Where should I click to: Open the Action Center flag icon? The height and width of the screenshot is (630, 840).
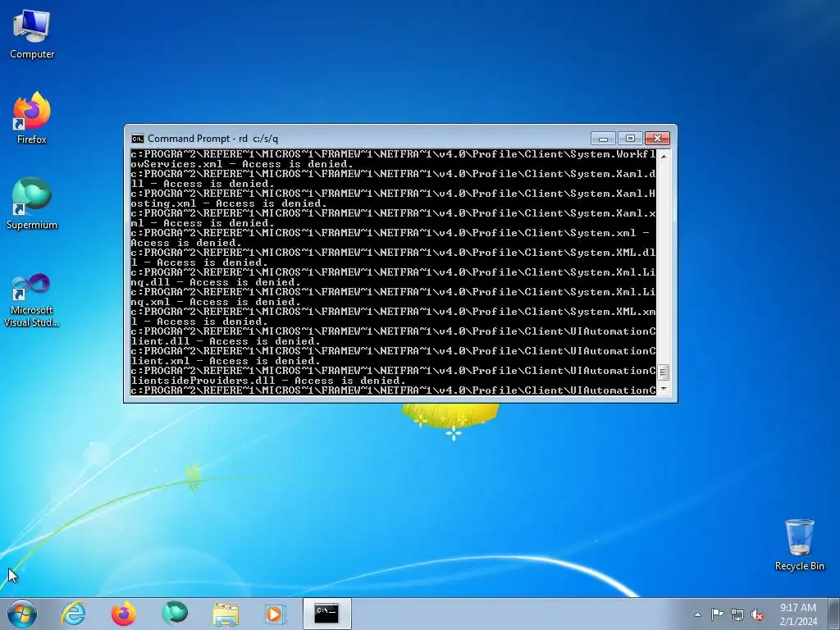[717, 614]
